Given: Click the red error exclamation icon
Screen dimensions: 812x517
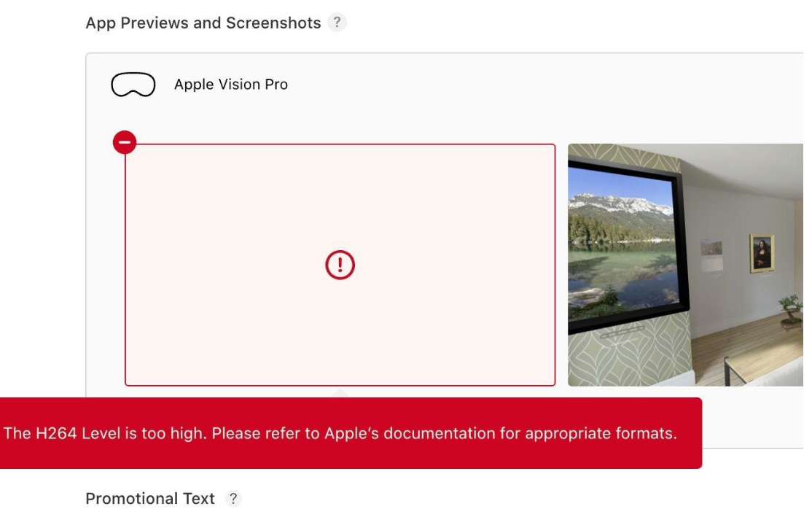Looking at the screenshot, I should 340,265.
